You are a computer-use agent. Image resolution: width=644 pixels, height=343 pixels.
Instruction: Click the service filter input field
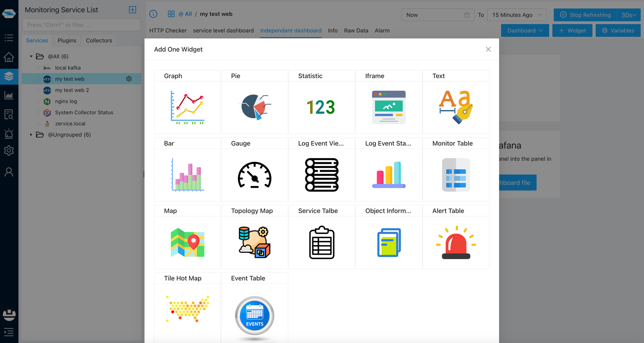pyautogui.click(x=81, y=25)
